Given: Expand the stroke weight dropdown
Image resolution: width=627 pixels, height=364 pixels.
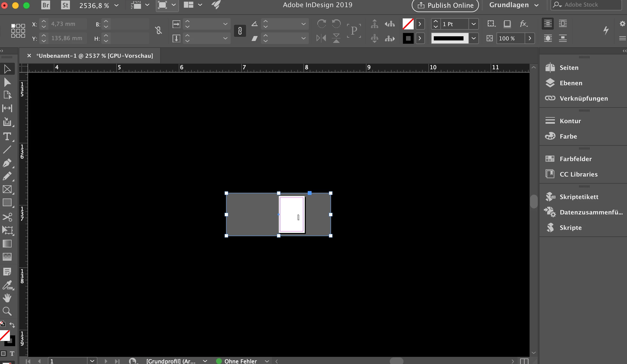Looking at the screenshot, I should [473, 24].
